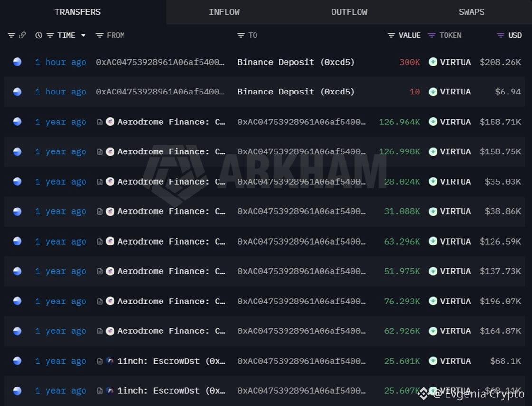
Task: Click Base chain icon in $6.94 row
Action: coord(17,92)
